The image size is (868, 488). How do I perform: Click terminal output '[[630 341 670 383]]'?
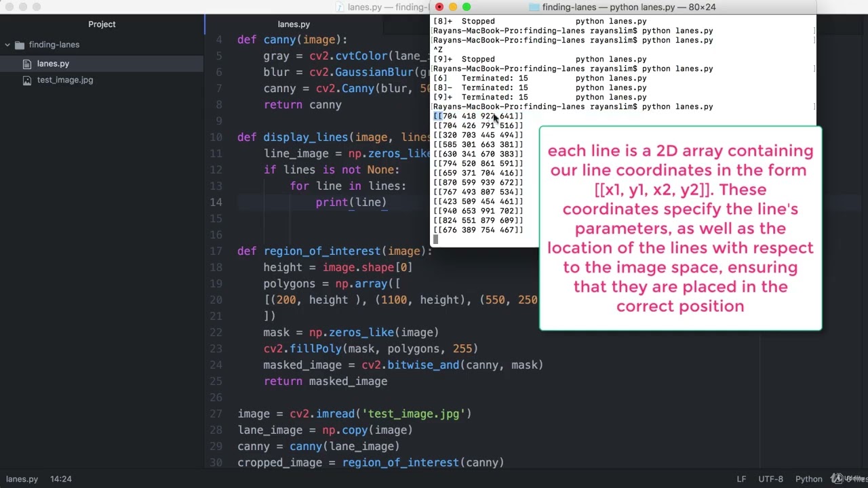(x=478, y=154)
